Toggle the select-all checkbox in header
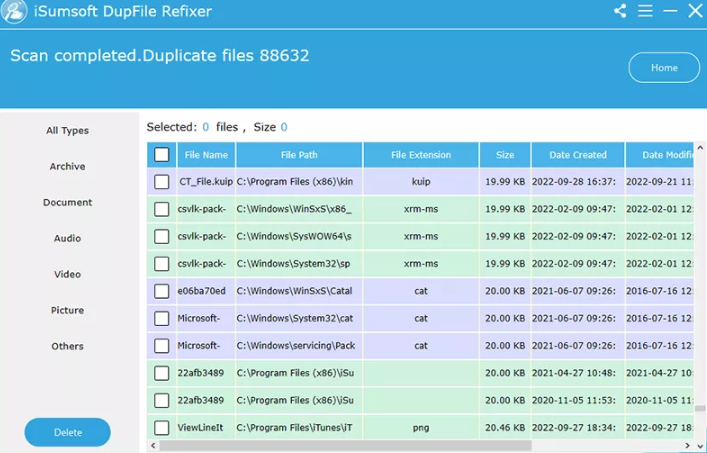 coord(161,155)
